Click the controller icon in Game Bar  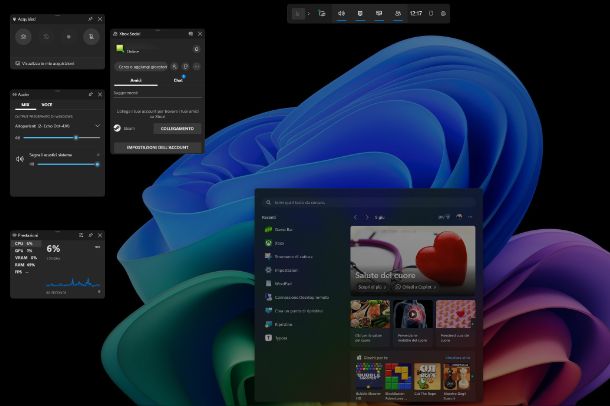coord(431,14)
